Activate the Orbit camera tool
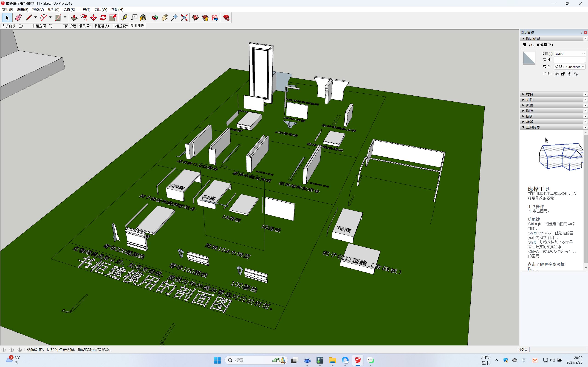Image resolution: width=588 pixels, height=367 pixels. (x=155, y=18)
